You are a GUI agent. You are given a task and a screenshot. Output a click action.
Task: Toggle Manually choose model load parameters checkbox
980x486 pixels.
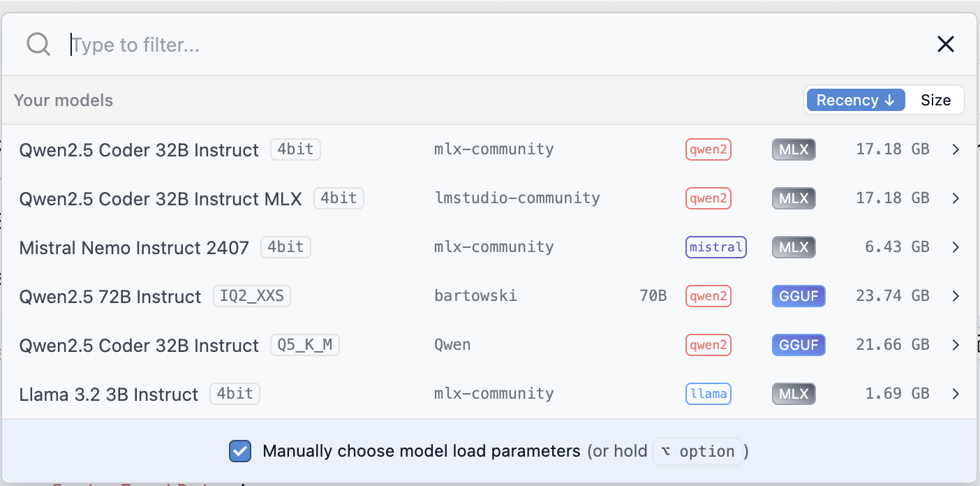(240, 451)
